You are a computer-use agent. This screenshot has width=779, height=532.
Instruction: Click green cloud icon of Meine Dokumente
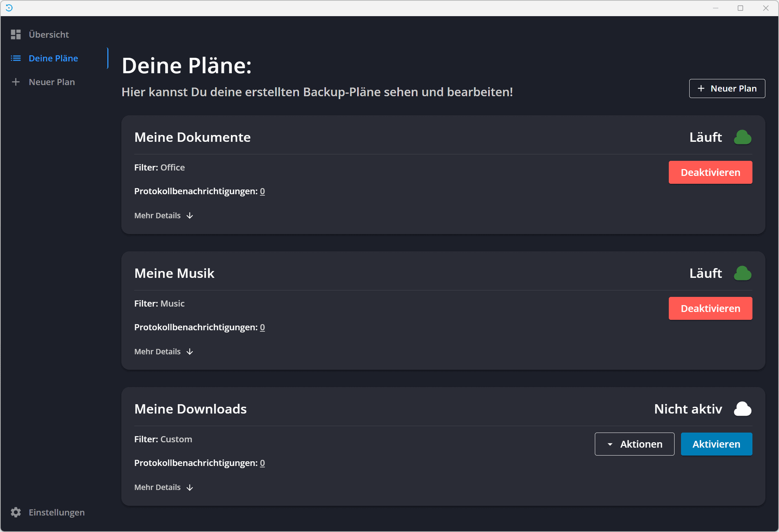coord(742,137)
